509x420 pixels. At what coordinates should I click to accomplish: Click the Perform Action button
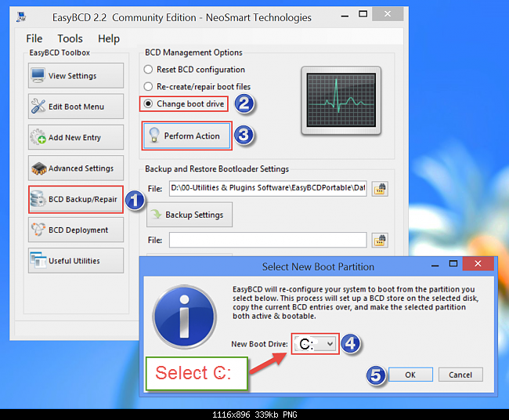pyautogui.click(x=186, y=136)
